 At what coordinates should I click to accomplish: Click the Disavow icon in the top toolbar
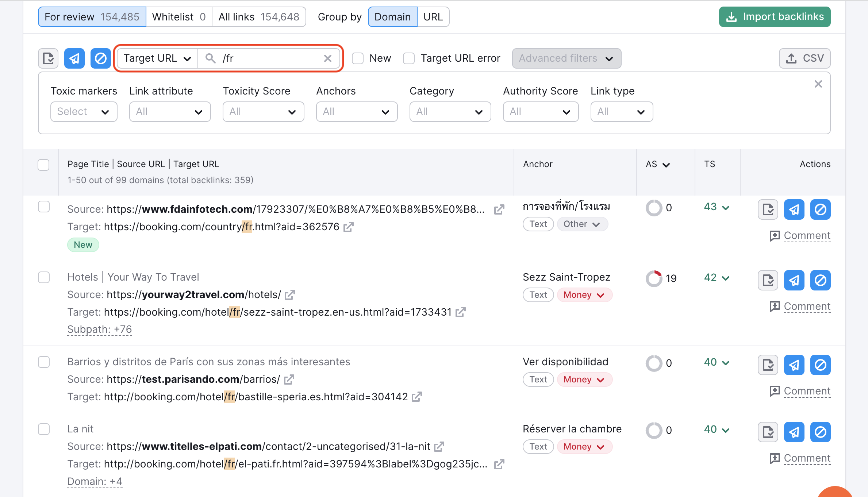(100, 58)
